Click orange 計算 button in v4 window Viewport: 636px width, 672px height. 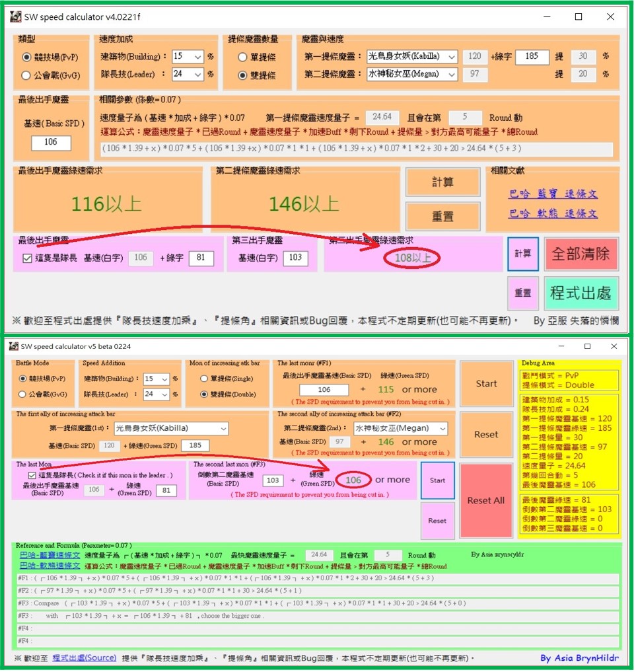(443, 182)
